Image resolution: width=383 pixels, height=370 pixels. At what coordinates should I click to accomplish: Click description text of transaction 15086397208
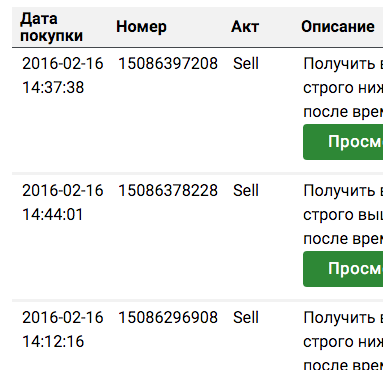coord(343,88)
